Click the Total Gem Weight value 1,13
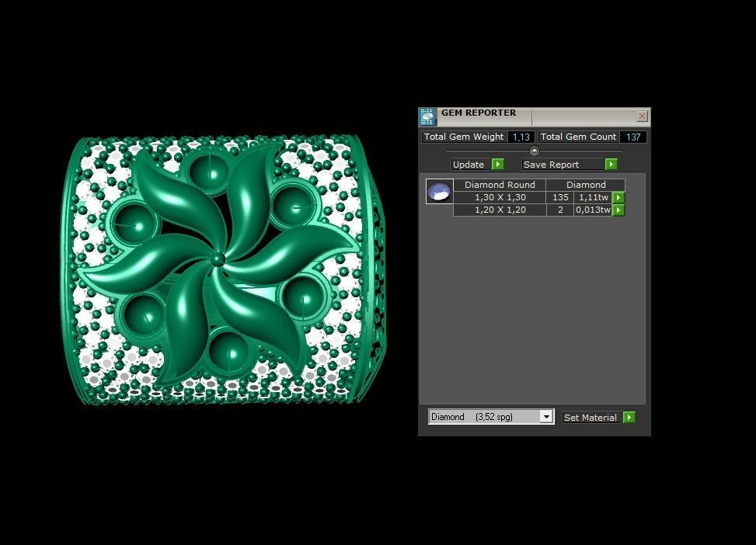 521,137
